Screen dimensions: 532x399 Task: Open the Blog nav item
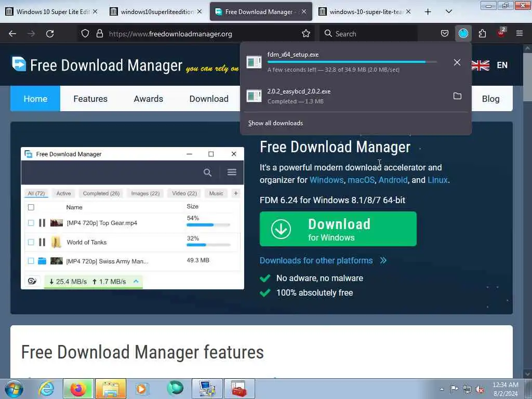[x=490, y=99]
